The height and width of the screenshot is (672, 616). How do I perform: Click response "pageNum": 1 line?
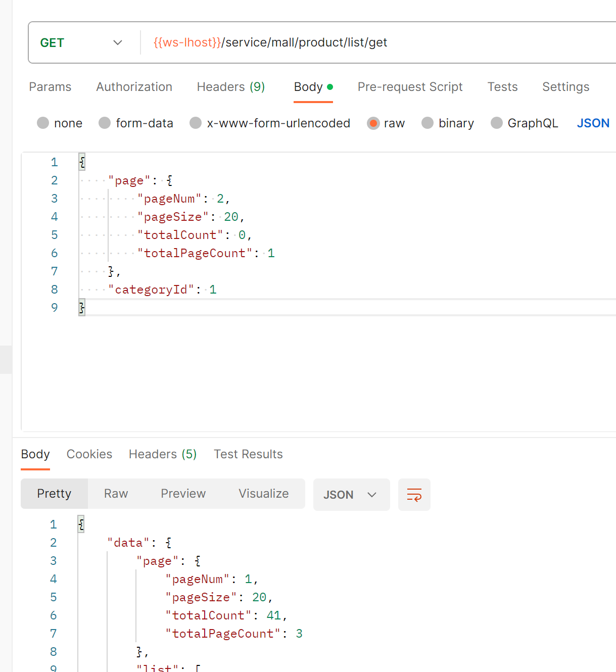(x=212, y=579)
